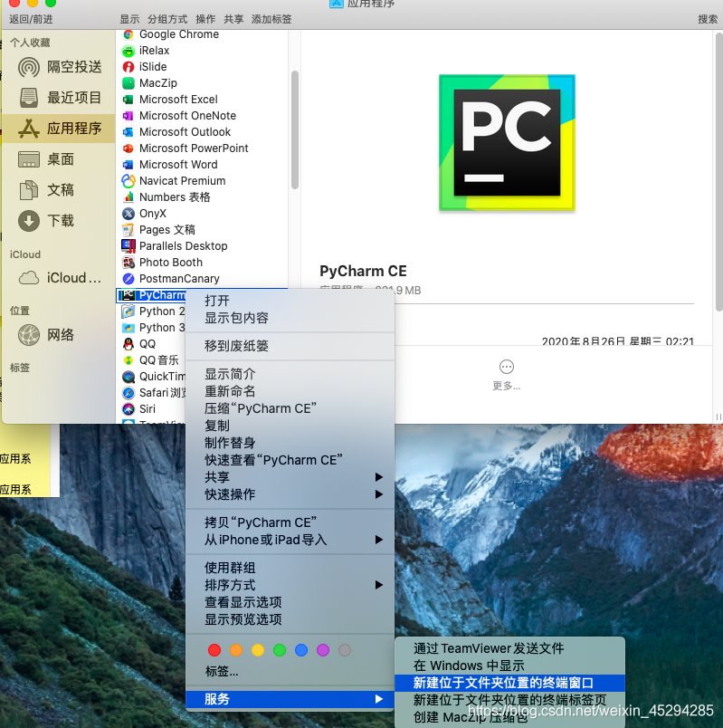Open the 共享 submenu arrow in context menu
This screenshot has width=723, height=728.
click(378, 477)
